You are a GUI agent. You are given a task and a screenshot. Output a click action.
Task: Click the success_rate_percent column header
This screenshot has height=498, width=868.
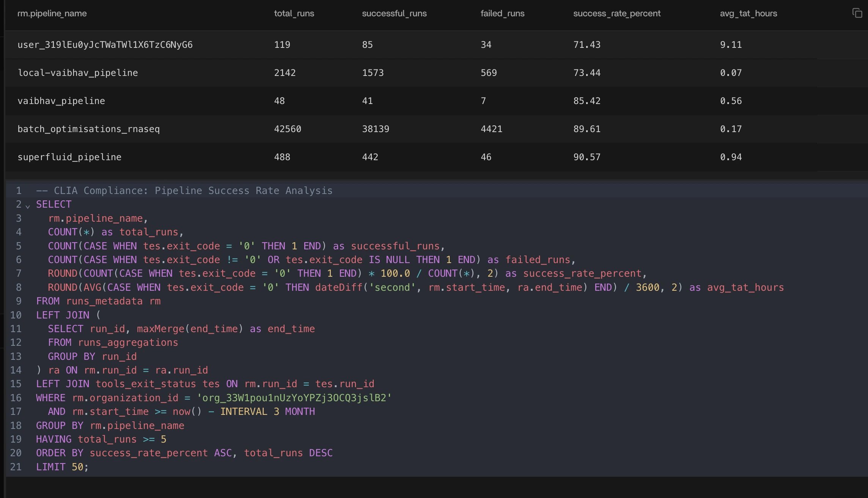click(x=617, y=13)
